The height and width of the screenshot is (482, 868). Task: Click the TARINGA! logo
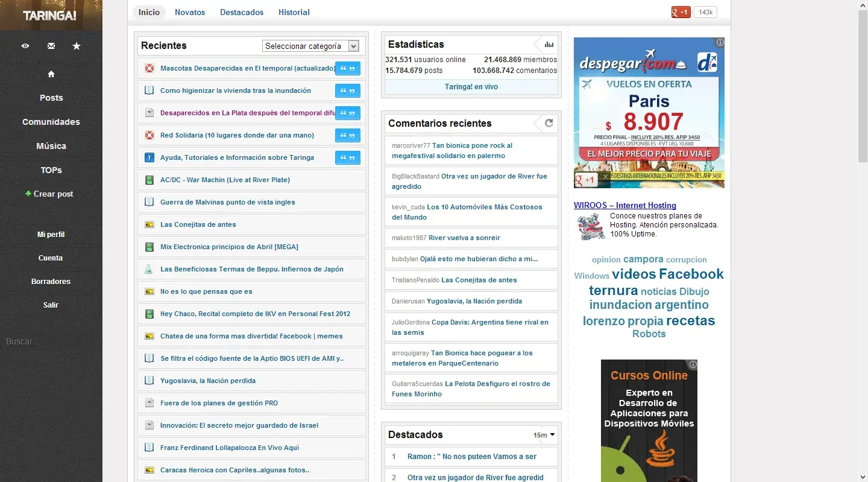click(x=50, y=16)
